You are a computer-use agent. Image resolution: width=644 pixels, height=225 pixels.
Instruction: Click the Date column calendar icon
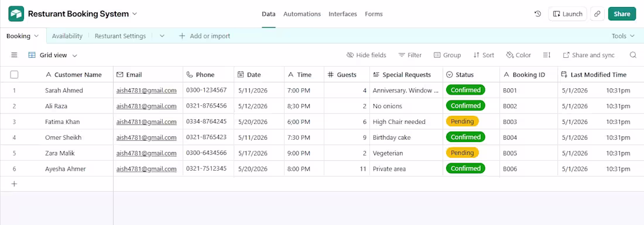(x=241, y=75)
